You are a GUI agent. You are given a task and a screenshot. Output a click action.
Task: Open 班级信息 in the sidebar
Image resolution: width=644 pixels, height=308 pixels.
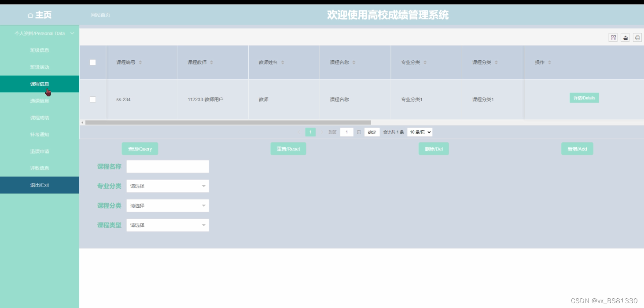click(40, 50)
